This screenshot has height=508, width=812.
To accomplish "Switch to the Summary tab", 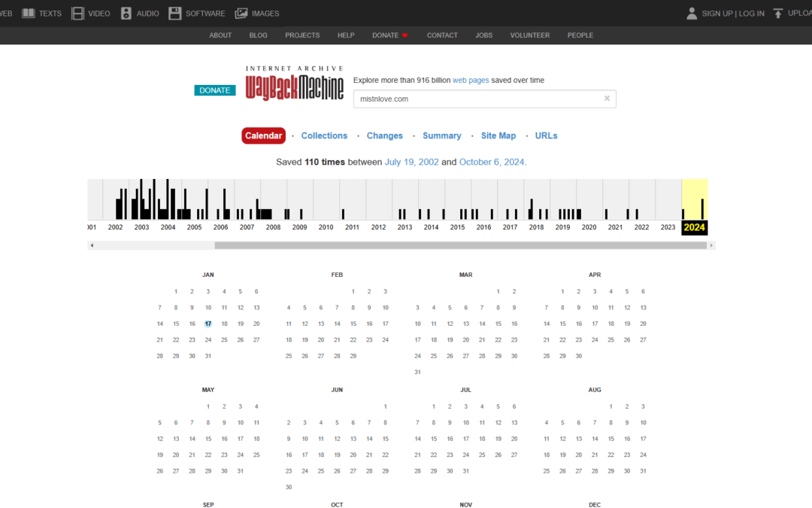I will pyautogui.click(x=442, y=135).
